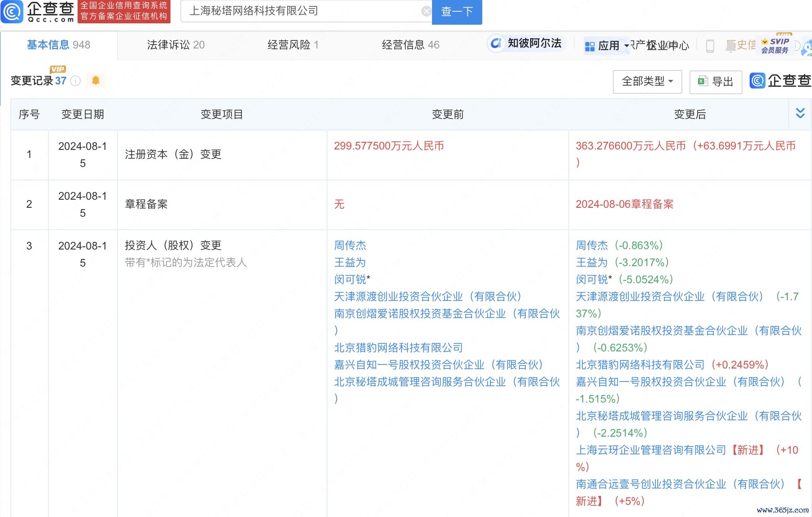
Task: Switch to the 经营信息 46 tab
Action: tap(410, 45)
